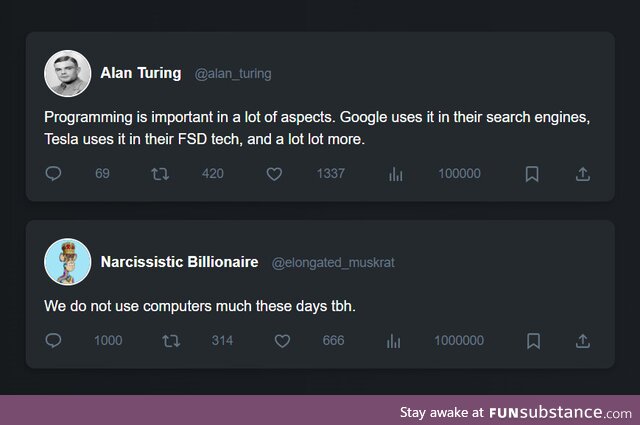Open the FUNsubstance.com watermark link

coord(560,412)
